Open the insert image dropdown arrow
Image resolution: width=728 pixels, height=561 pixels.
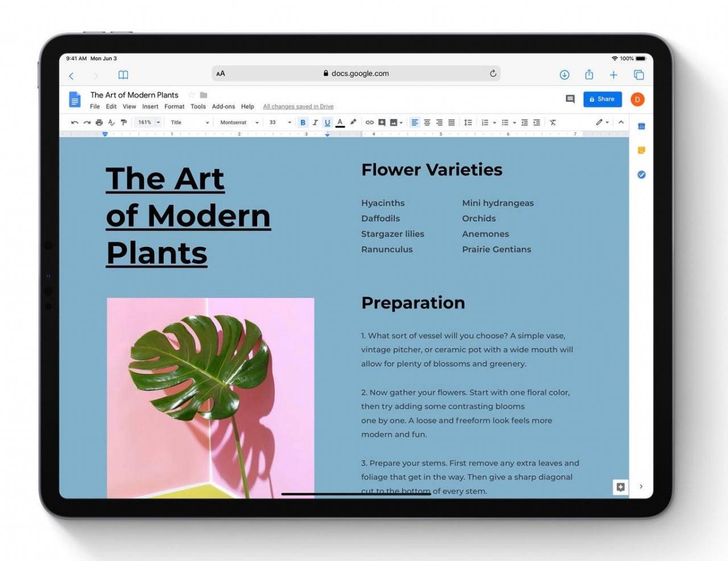(401, 122)
